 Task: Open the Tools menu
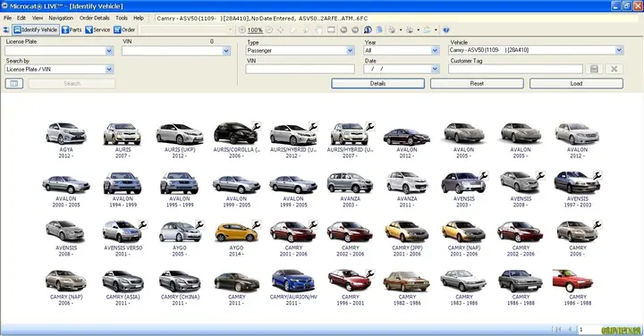point(122,18)
